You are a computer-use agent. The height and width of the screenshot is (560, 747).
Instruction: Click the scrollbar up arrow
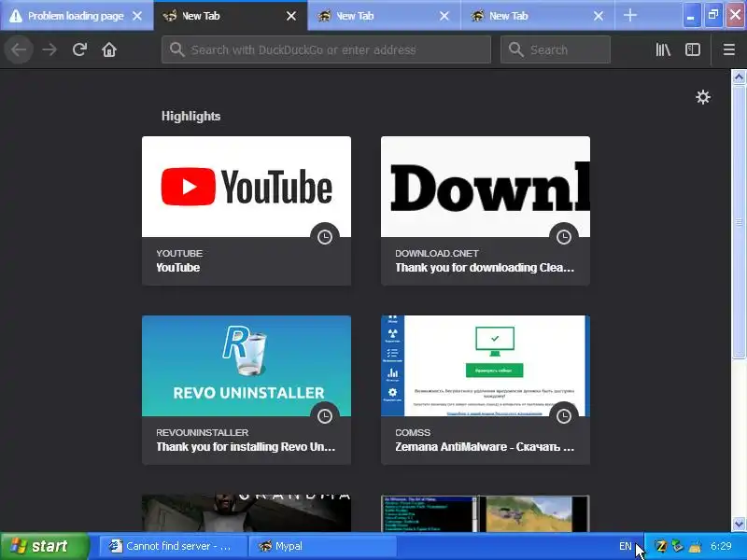point(739,77)
